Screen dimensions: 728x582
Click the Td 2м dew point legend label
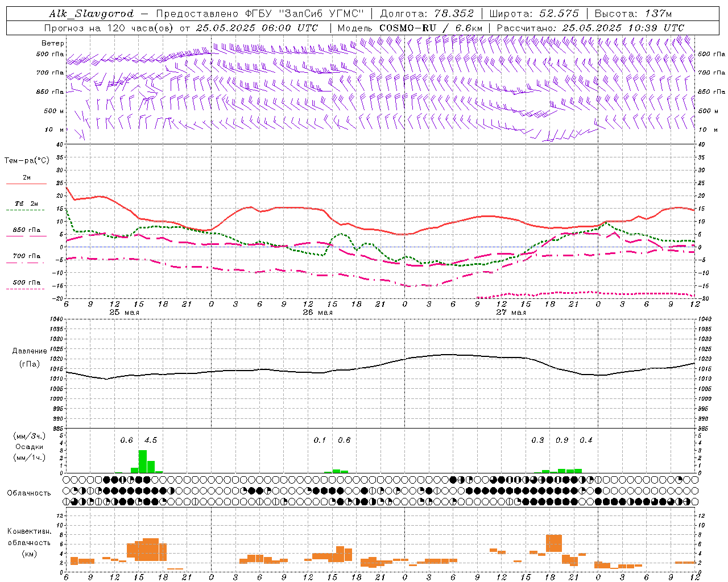[x=27, y=203]
